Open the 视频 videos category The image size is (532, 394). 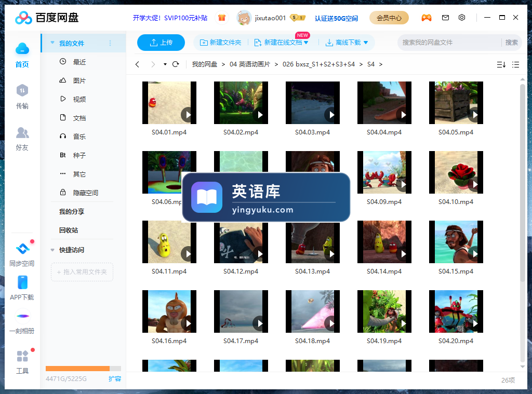tap(79, 99)
